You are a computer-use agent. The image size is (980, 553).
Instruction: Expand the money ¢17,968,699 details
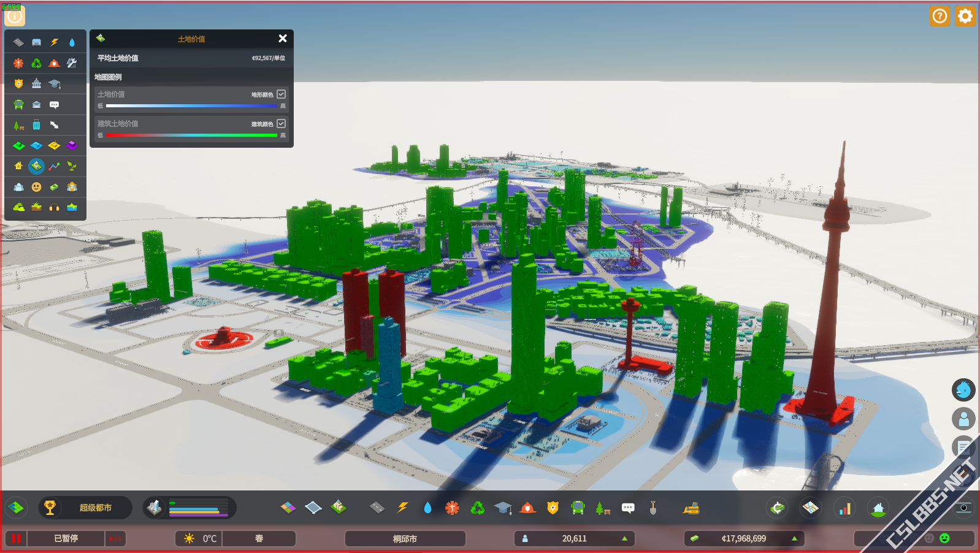tap(743, 538)
